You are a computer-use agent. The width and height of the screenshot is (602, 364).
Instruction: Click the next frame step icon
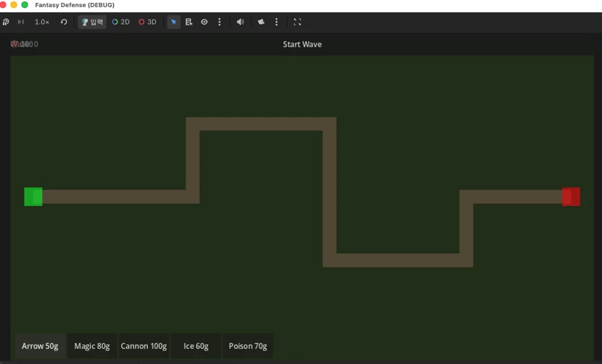pos(21,22)
